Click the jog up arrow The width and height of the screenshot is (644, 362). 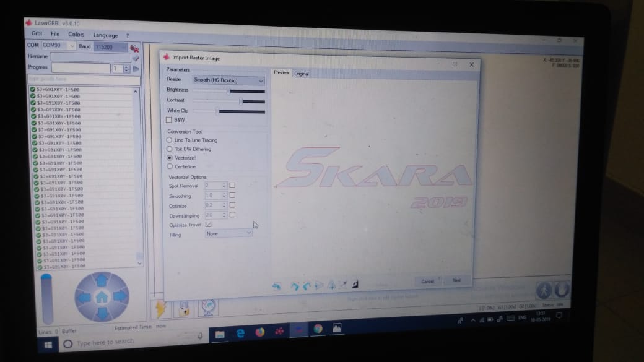pos(101,280)
